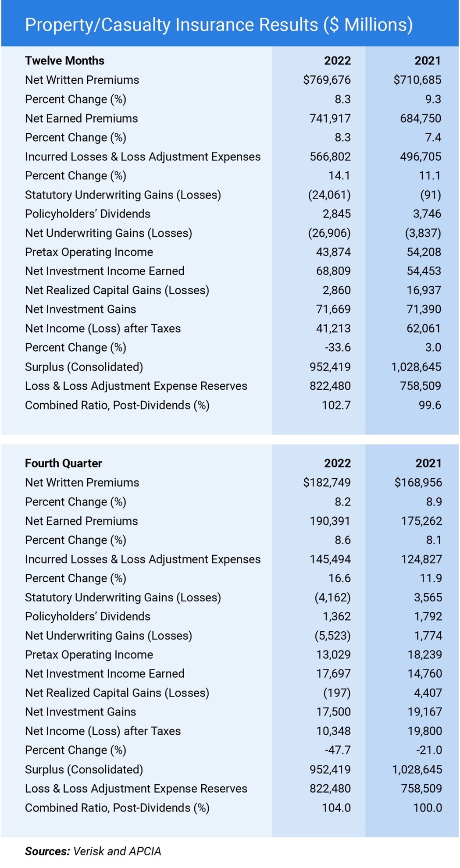Screen dimensions: 460x868
Task: Select the 68,809 net investment income value
Action: click(x=333, y=271)
